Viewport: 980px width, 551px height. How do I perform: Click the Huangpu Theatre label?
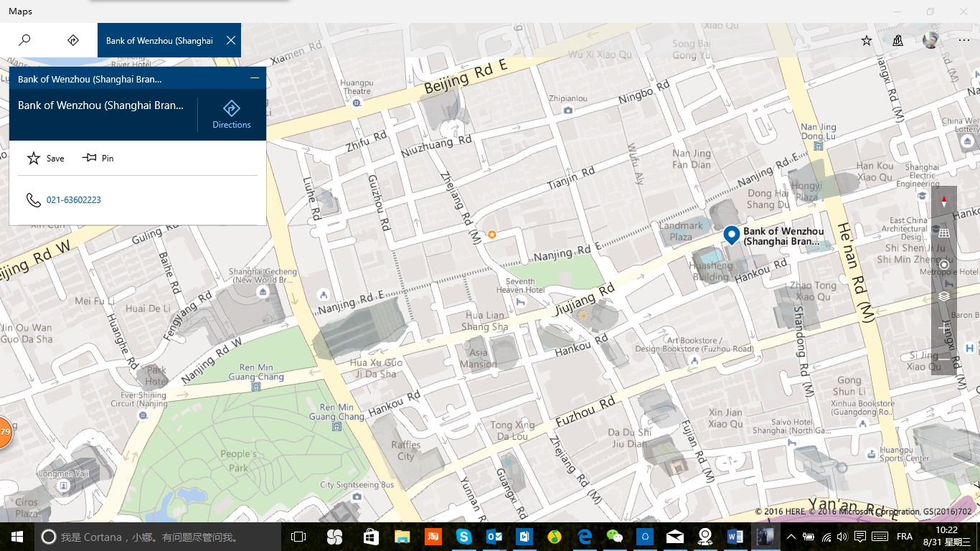click(357, 87)
